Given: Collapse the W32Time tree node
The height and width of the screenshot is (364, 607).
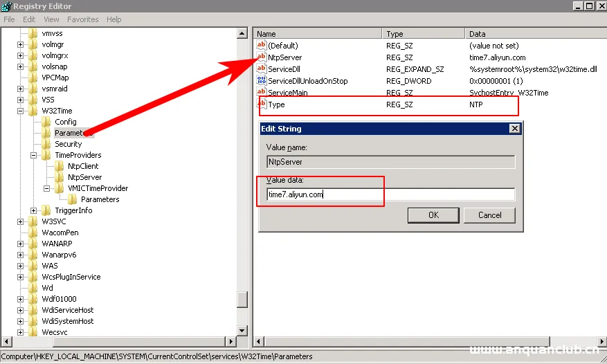Looking at the screenshot, I should [21, 111].
